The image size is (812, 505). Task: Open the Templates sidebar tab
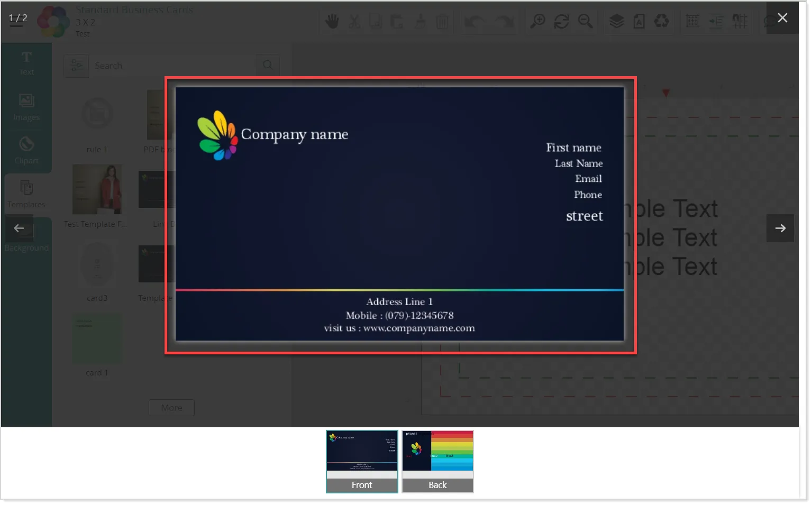pyautogui.click(x=26, y=195)
